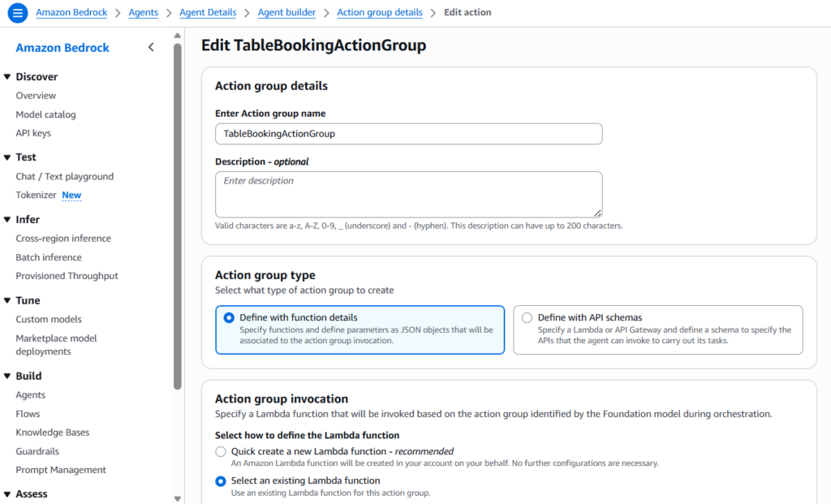This screenshot has width=831, height=504.
Task: Click the sidebar scroll down arrow
Action: (178, 498)
